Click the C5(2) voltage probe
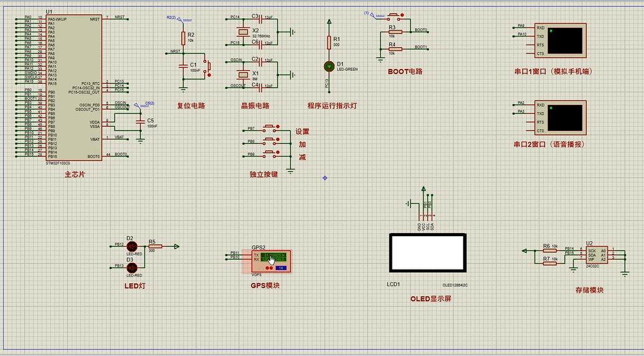Screen dimensions: 644x356 pyautogui.click(x=145, y=104)
